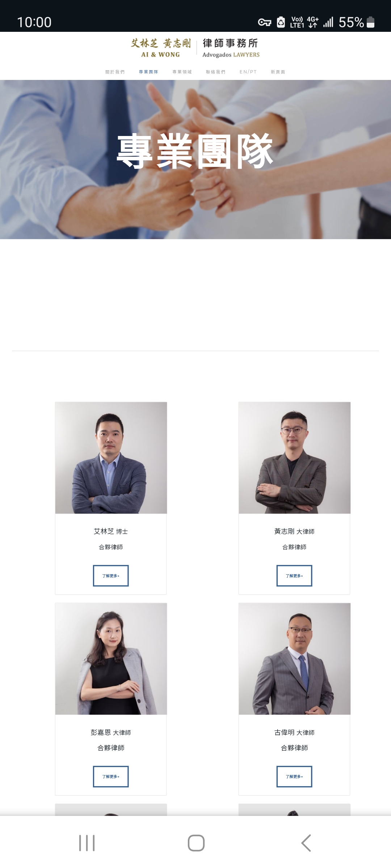Open the 新頁面 menu item

pyautogui.click(x=278, y=72)
